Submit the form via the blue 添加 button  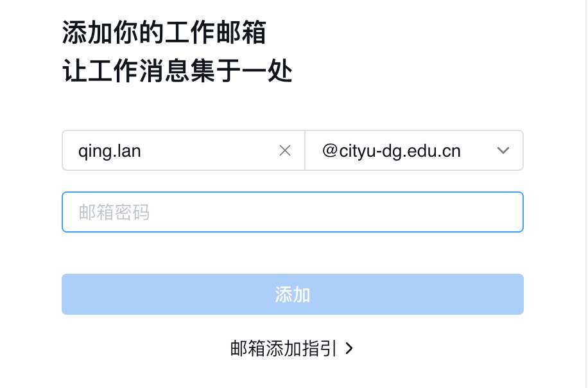coord(292,295)
